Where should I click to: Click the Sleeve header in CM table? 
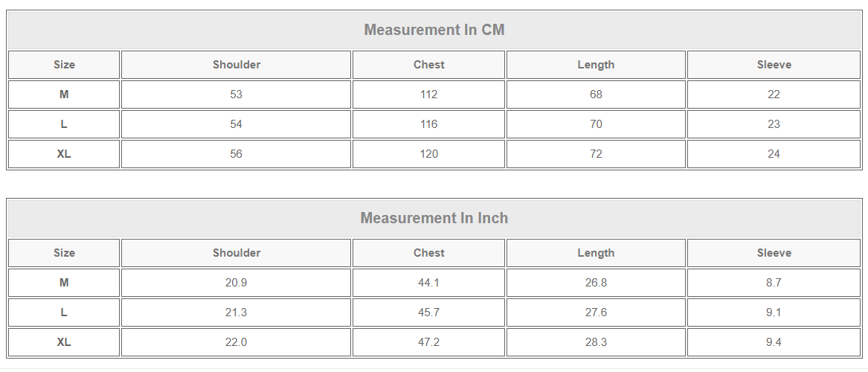click(x=774, y=65)
